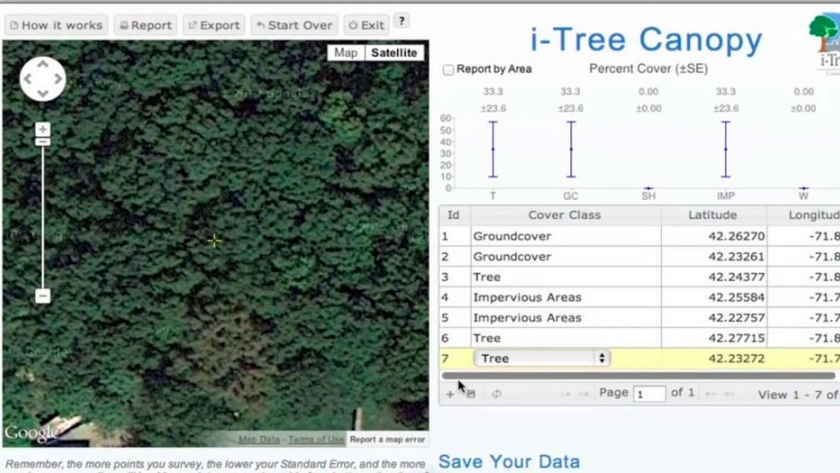840x473 pixels.
Task: Click the question mark help icon
Action: click(401, 21)
